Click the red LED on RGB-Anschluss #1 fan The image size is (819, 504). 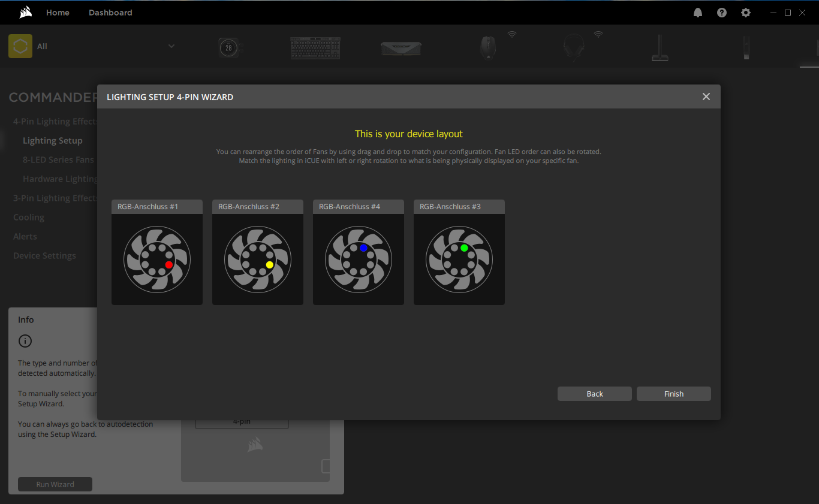point(169,264)
